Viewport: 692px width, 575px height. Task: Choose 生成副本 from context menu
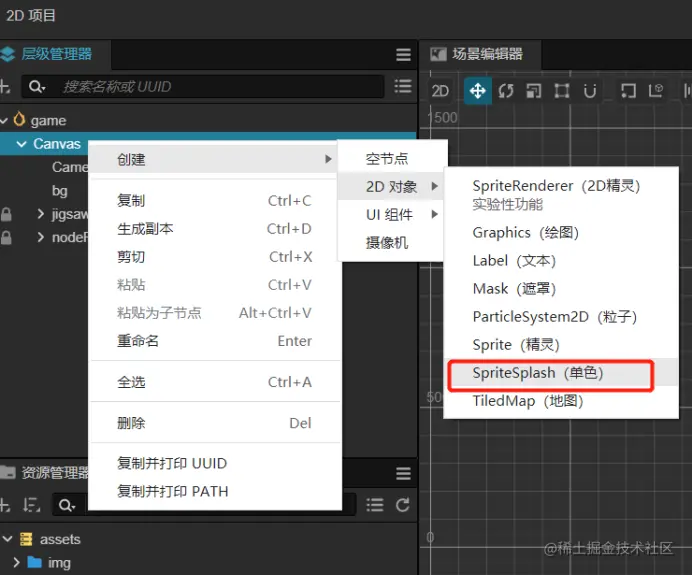click(215, 229)
